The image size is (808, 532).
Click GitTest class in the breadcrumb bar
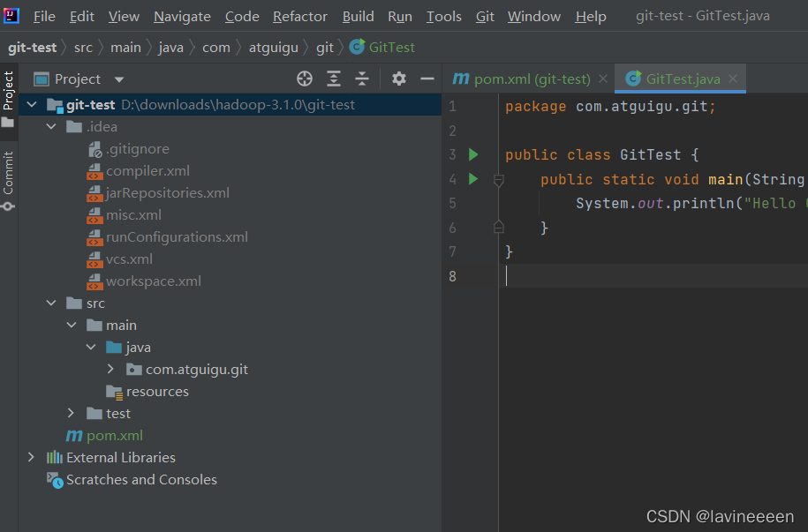381,48
